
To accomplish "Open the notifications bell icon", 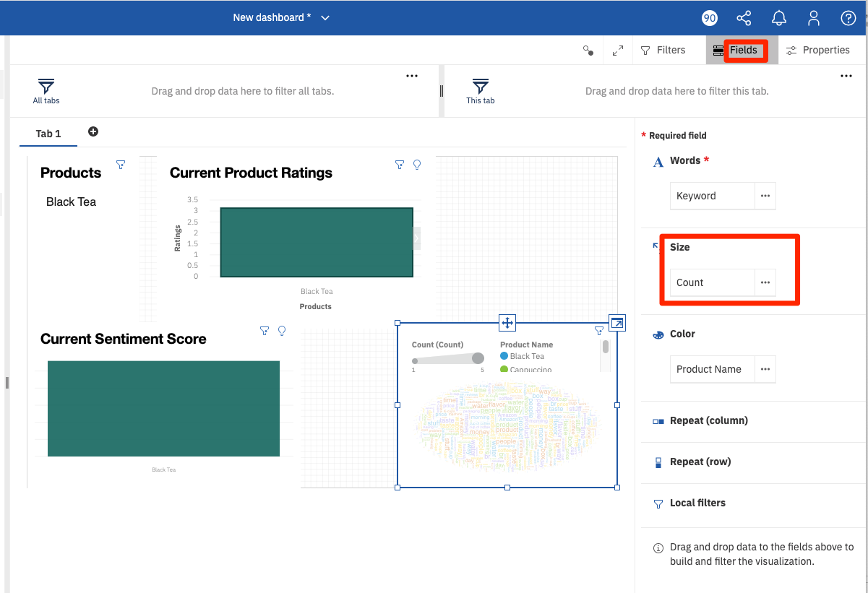I will pos(779,18).
